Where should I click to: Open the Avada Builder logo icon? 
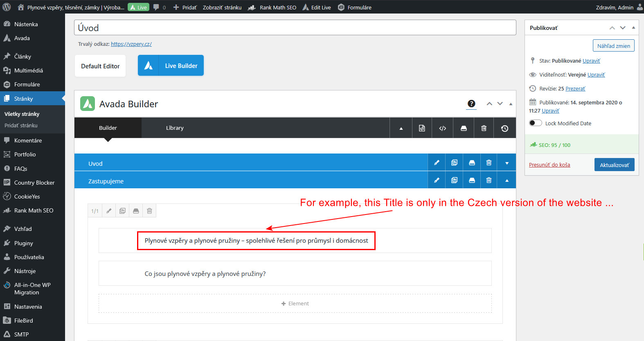pos(88,104)
